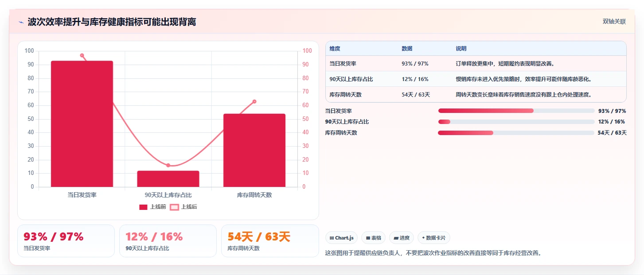This screenshot has width=644, height=275.
Task: Click the 数据 table column header
Action: 407,49
